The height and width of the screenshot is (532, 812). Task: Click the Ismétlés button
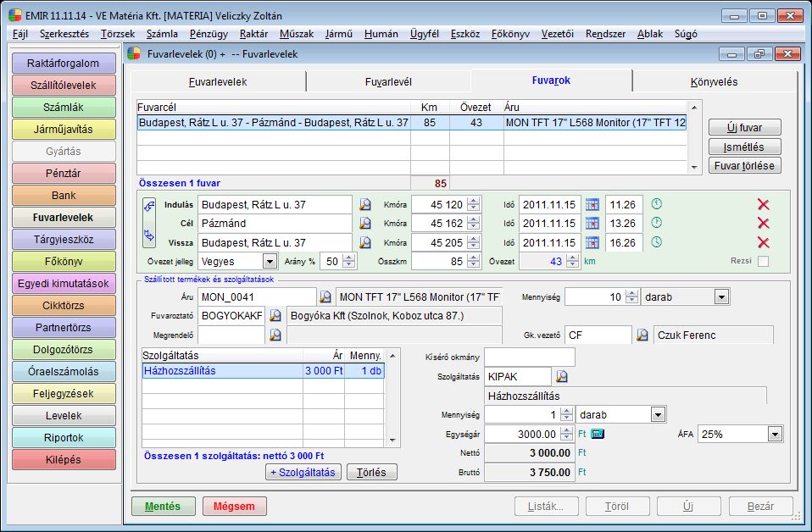point(745,147)
